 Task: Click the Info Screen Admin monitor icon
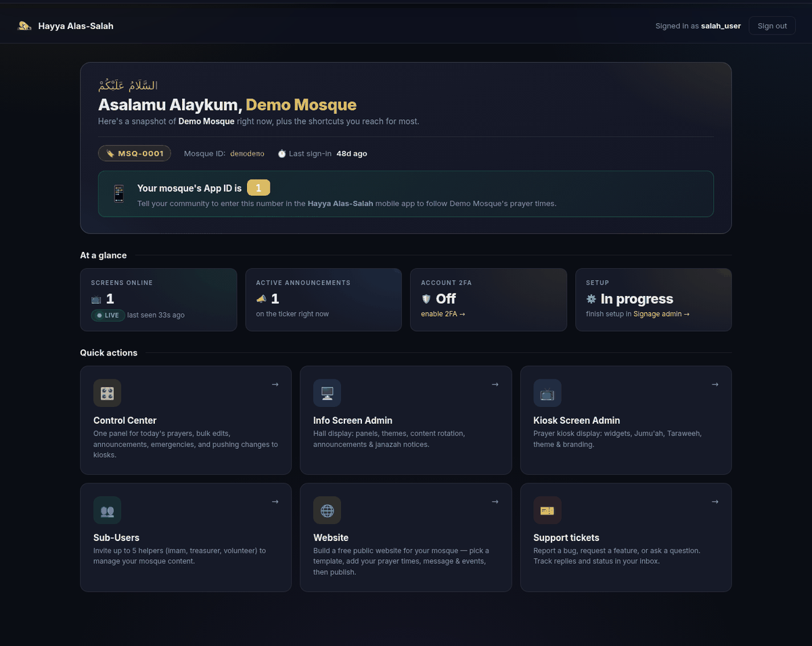pyautogui.click(x=327, y=393)
